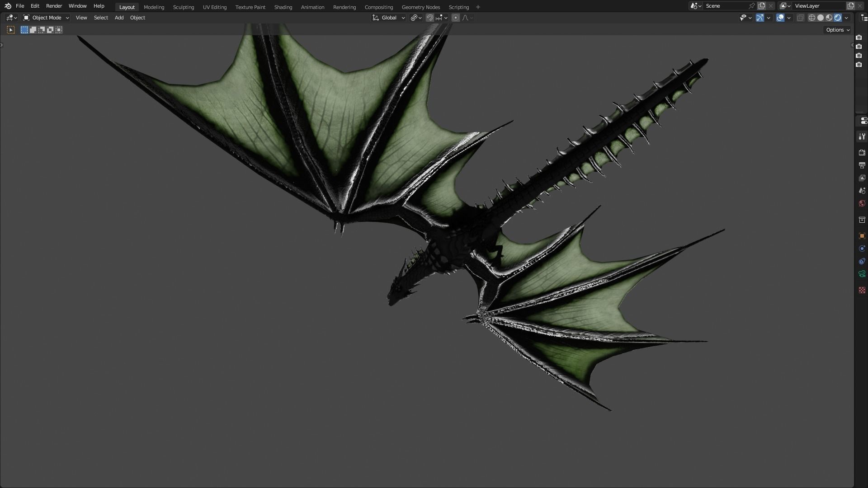
Task: Switch to Solid viewport shading
Action: (x=821, y=18)
